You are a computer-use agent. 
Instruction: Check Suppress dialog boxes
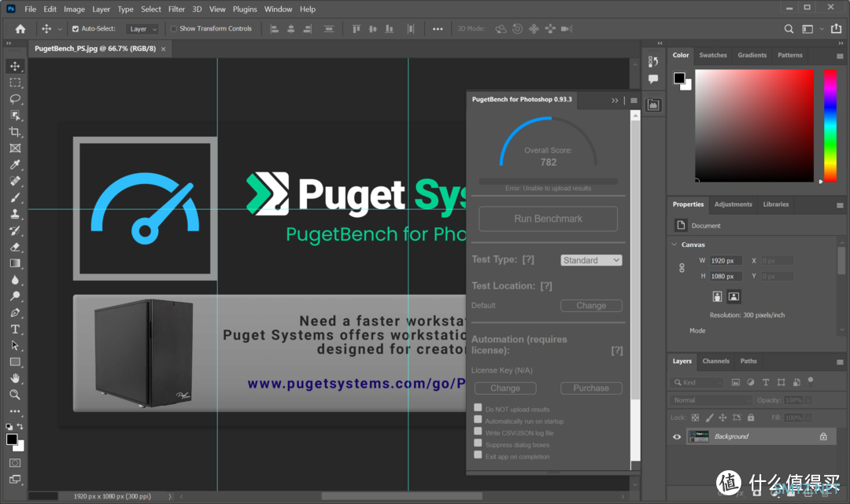click(x=478, y=443)
